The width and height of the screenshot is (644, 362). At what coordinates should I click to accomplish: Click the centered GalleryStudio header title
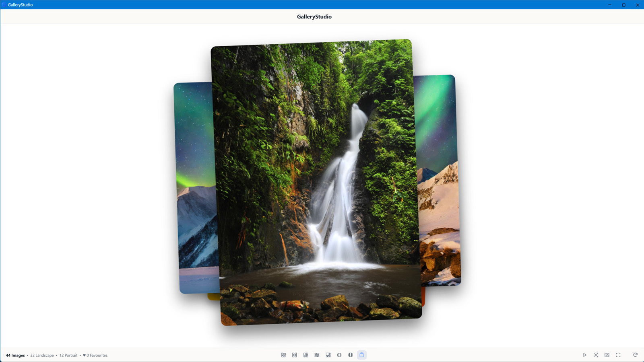pos(314,16)
